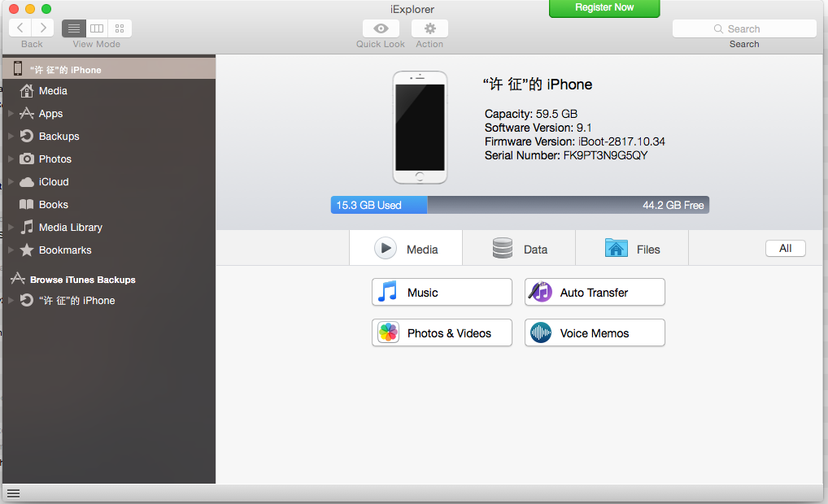Viewport: 828px width, 504px height.
Task: Open Auto Transfer
Action: tap(595, 292)
